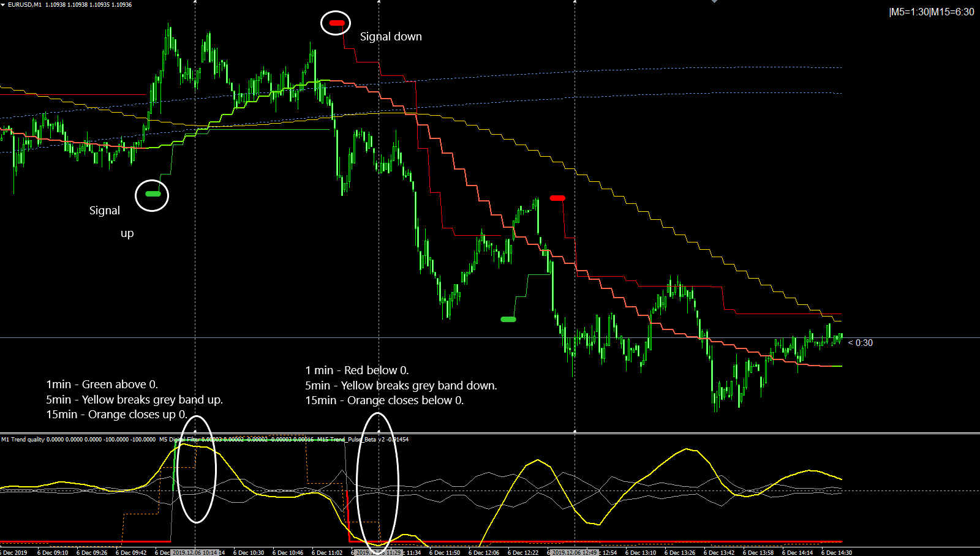Click the circled red Signal down marker
Viewport: 980px width, 556px height.
pos(337,23)
